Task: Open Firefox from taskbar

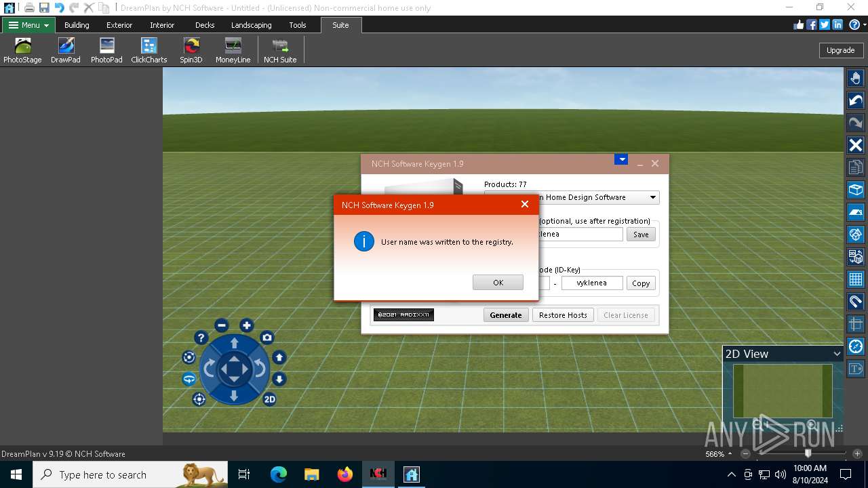Action: point(345,474)
